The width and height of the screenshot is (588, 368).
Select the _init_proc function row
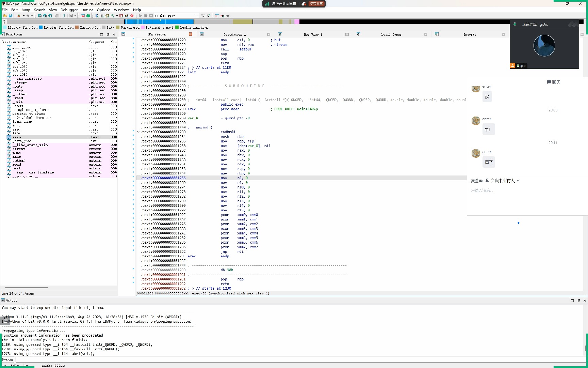coord(62,47)
